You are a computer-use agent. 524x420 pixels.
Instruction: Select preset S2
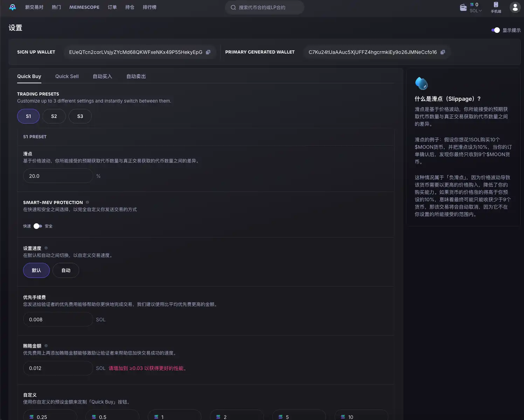54,116
